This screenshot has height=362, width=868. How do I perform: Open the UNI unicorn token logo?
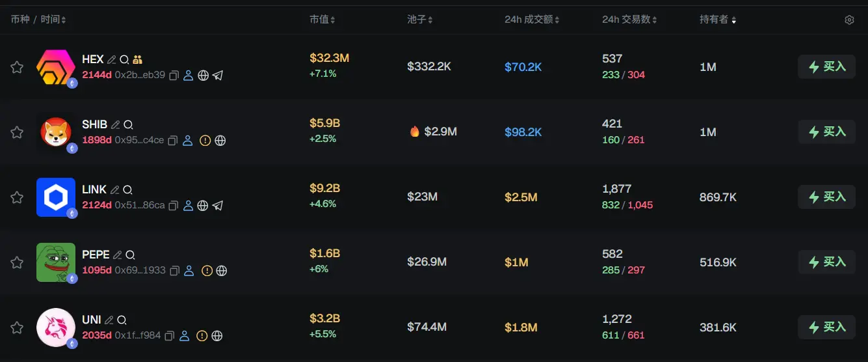pos(56,327)
